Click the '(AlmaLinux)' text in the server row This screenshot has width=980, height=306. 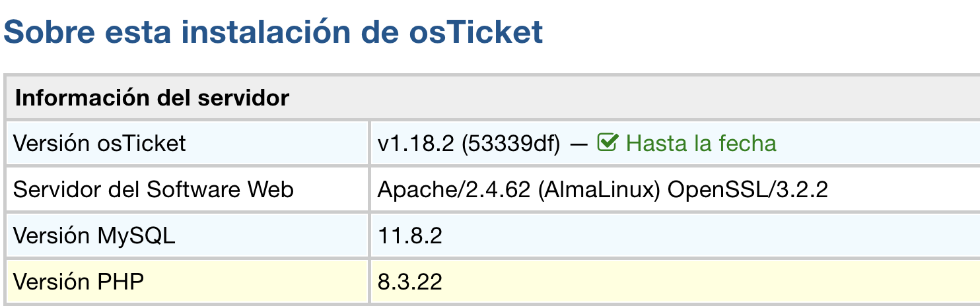(599, 190)
